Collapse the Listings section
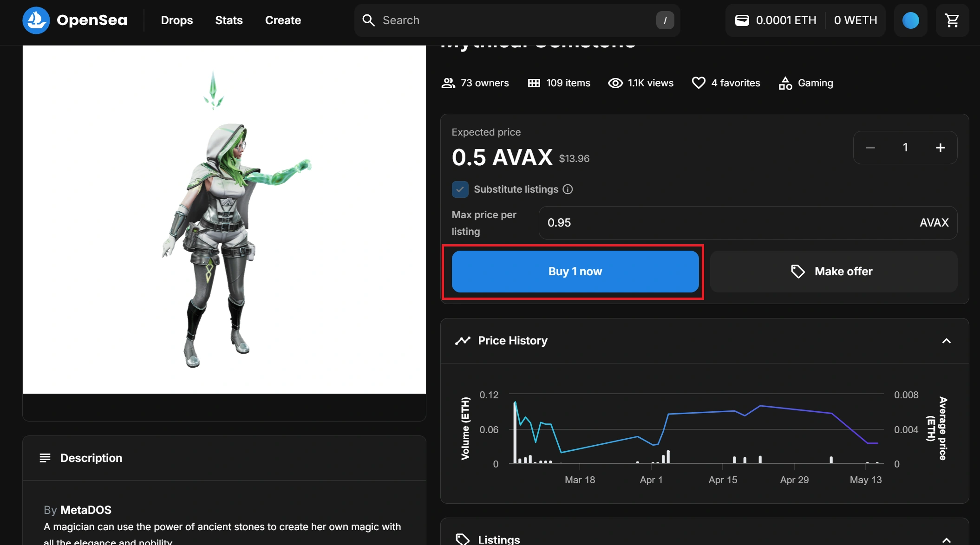This screenshot has height=545, width=980. pos(946,539)
